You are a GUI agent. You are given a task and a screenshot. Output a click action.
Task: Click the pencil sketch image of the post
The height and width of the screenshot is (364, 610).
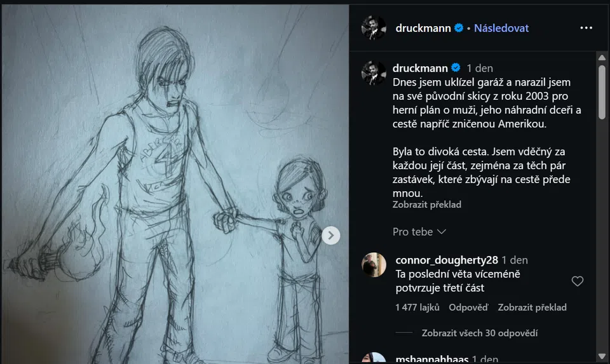[x=175, y=184]
